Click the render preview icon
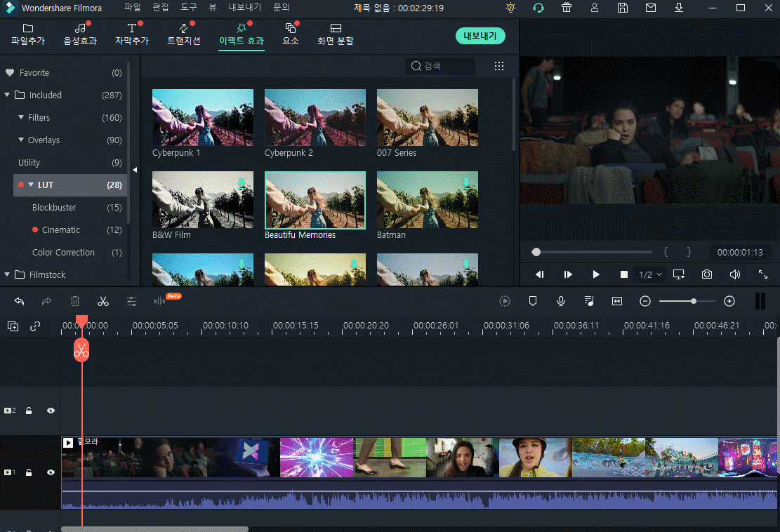Image resolution: width=780 pixels, height=532 pixels. pyautogui.click(x=504, y=301)
